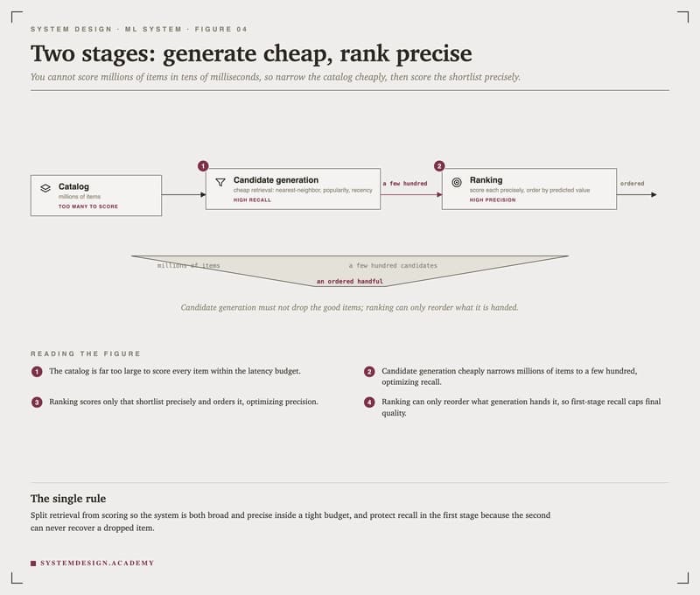Click the target icon in Ranking box
Image resolution: width=700 pixels, height=595 pixels.
(457, 182)
